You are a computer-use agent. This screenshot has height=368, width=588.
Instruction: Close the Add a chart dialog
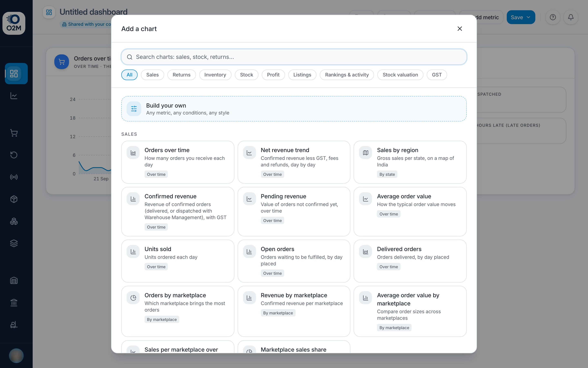tap(460, 29)
